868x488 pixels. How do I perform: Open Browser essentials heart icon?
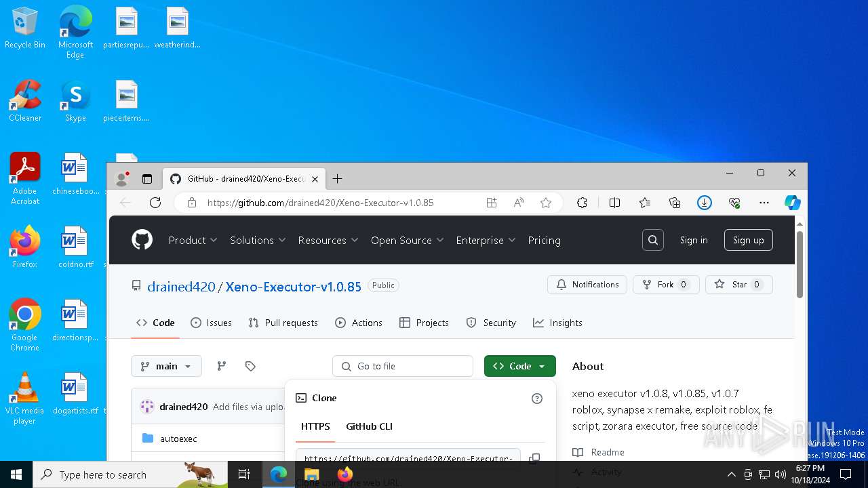pos(734,203)
